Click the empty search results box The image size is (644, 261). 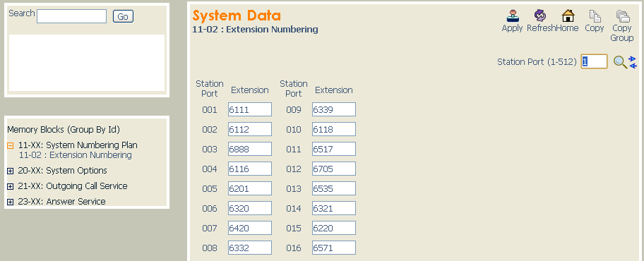(87, 63)
